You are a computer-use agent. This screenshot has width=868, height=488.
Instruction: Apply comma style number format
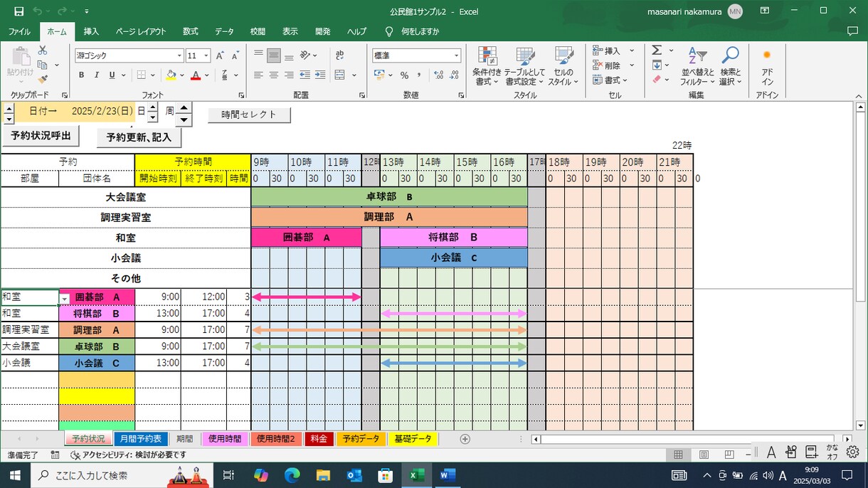coord(419,75)
